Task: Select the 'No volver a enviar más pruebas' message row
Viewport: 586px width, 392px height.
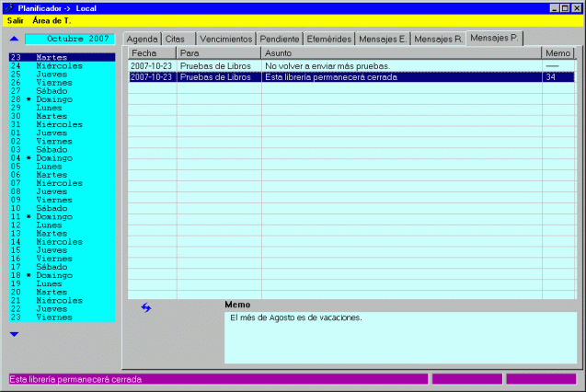Action: point(350,66)
